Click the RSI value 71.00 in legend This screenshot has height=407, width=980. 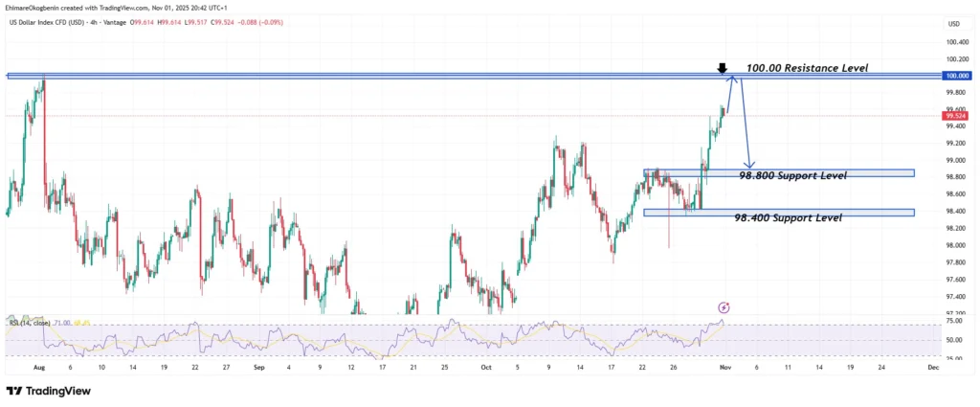pyautogui.click(x=62, y=323)
